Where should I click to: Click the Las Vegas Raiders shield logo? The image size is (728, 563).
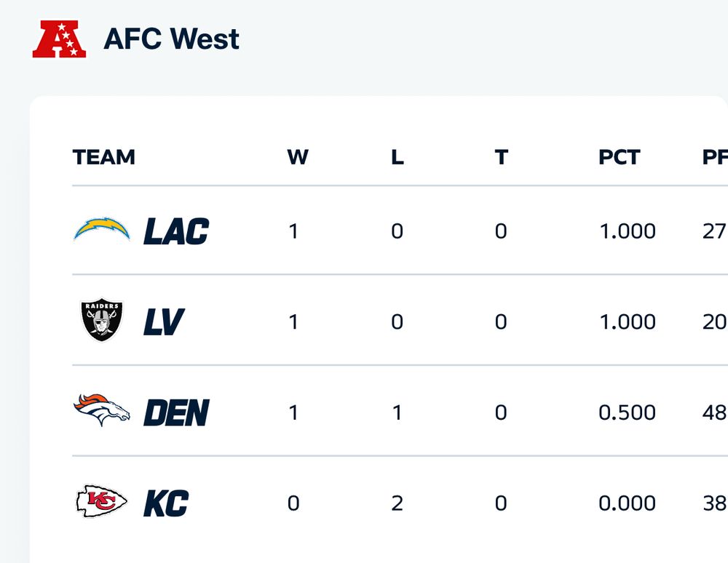point(102,321)
